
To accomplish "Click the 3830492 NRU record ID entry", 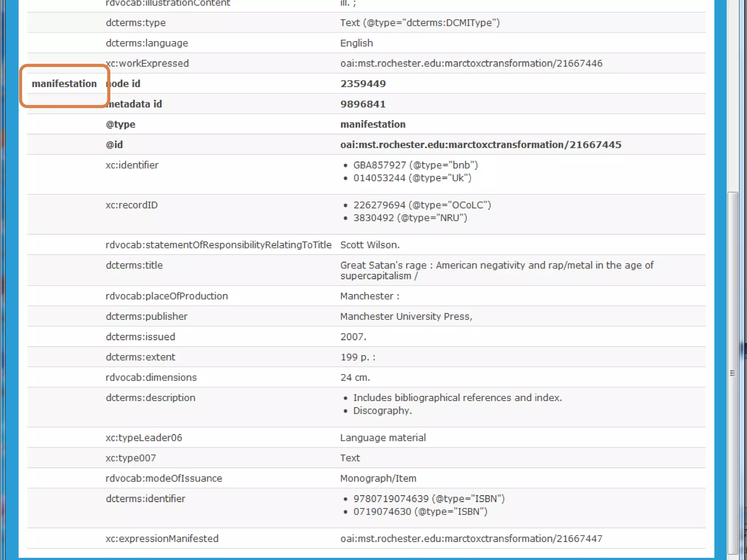I will [x=410, y=218].
